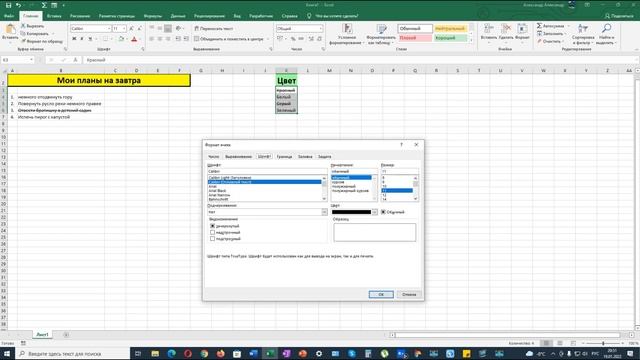
Task: Open Alignment group dialog launcher in ribbon
Action: point(271,49)
